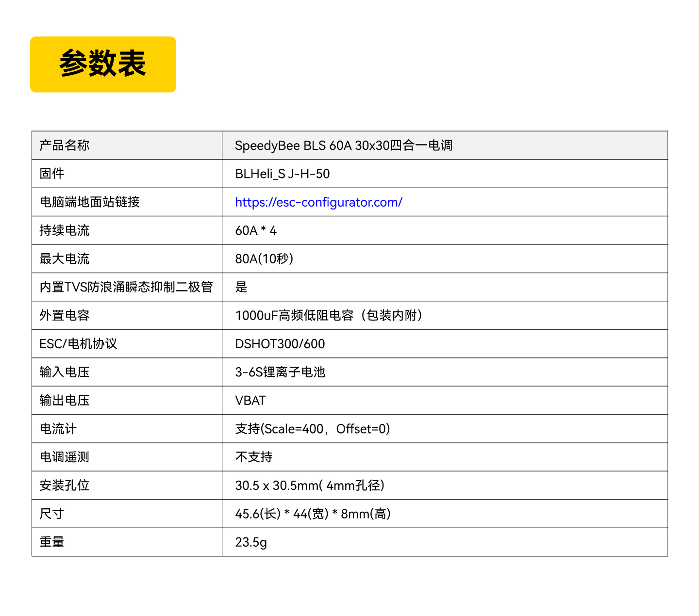The width and height of the screenshot is (699, 616).
Task: Select the DSHOT300/600 value
Action: [280, 344]
